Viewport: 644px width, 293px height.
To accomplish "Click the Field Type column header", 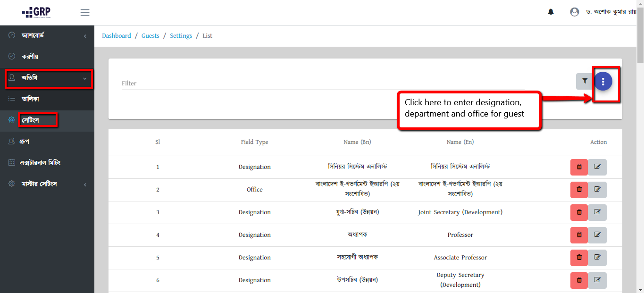I will pyautogui.click(x=254, y=142).
